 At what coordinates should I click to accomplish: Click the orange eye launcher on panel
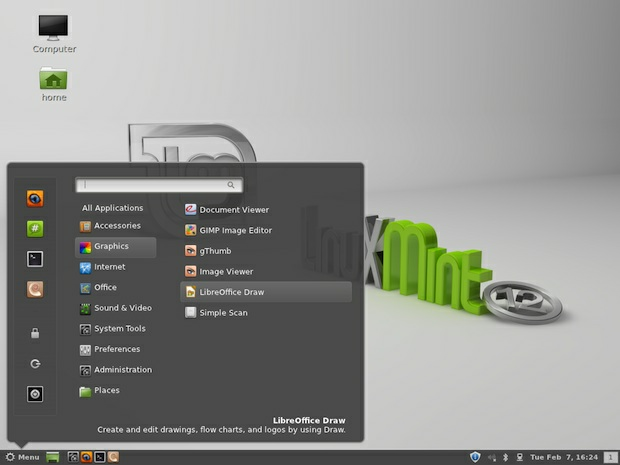[x=86, y=457]
